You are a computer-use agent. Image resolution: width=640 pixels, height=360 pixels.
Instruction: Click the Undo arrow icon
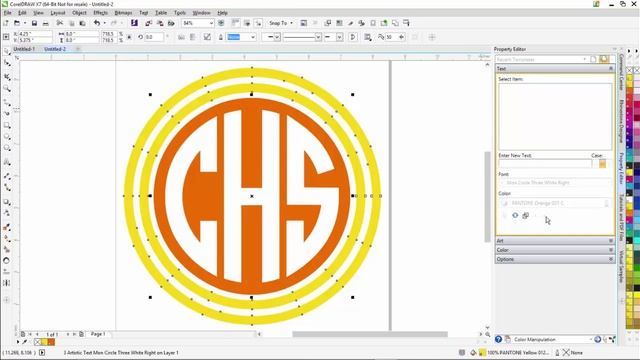point(97,23)
